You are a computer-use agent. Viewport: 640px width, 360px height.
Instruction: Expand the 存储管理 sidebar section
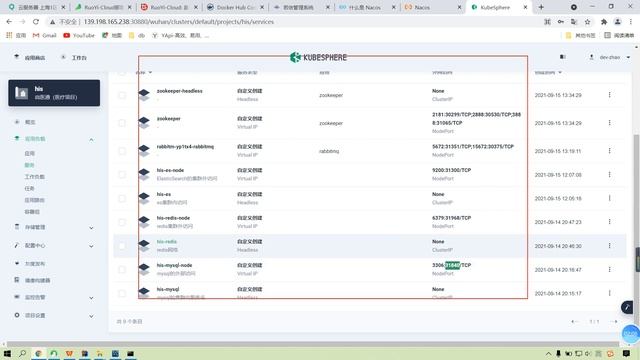[x=91, y=228]
